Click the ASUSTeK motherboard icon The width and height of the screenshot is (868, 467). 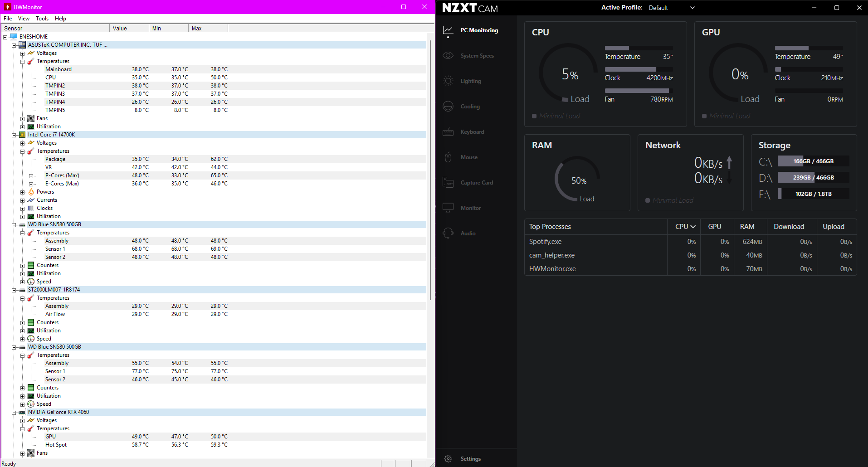pos(22,45)
